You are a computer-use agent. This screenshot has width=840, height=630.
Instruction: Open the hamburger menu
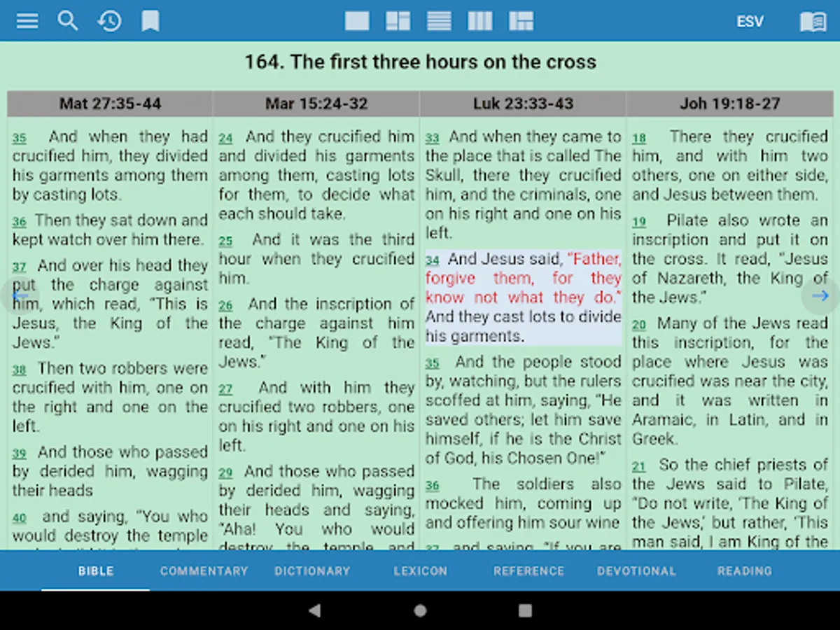point(27,21)
